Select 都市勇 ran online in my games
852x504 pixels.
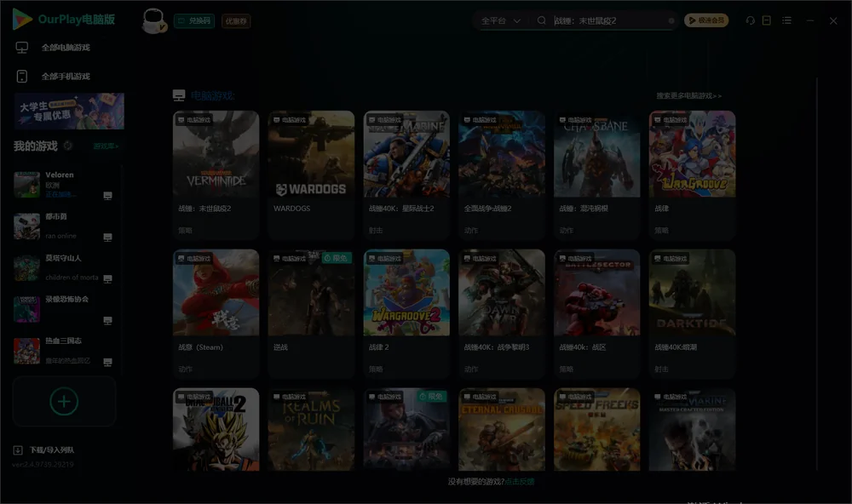coord(64,226)
